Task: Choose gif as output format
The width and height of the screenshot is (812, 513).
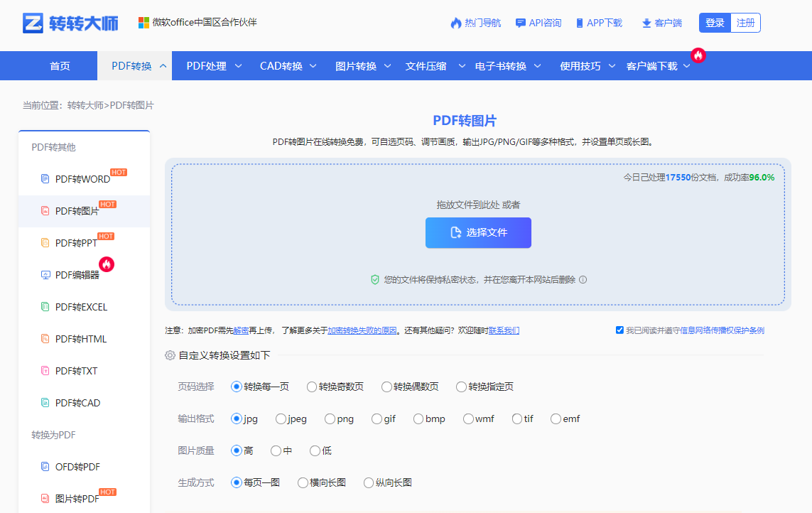Action: tap(377, 418)
